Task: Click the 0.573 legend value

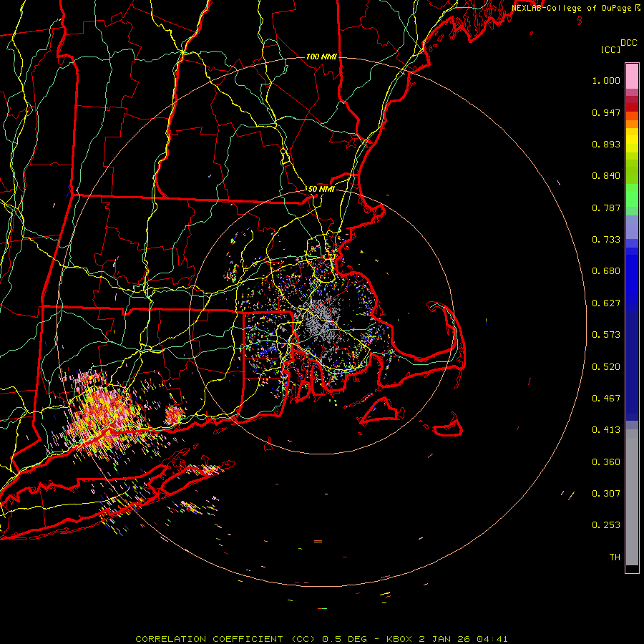Action: 606,335
